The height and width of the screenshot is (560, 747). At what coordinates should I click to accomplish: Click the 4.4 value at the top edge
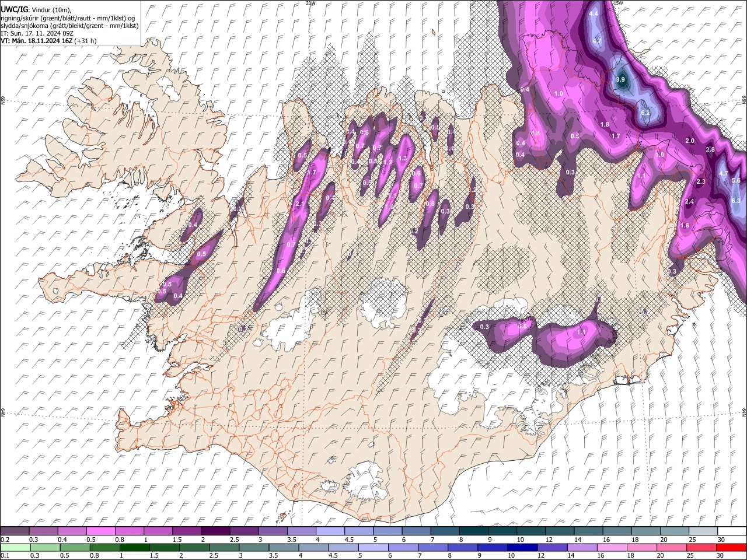click(594, 13)
